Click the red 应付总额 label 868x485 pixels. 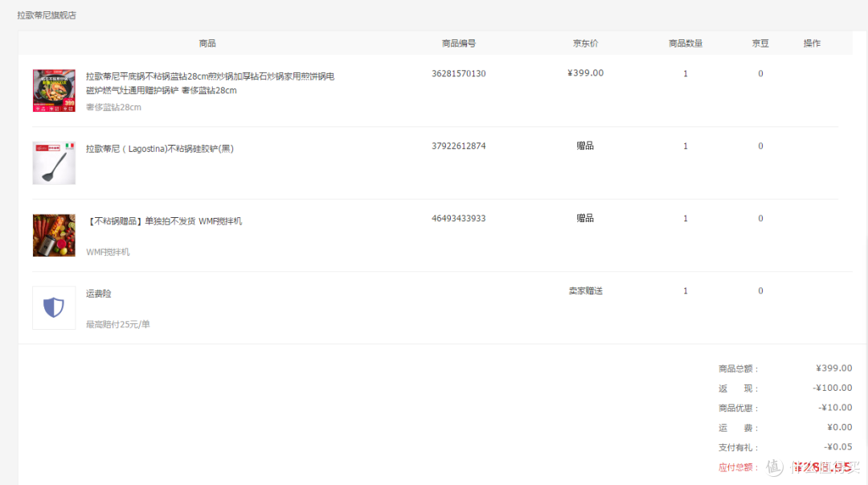[x=737, y=467]
